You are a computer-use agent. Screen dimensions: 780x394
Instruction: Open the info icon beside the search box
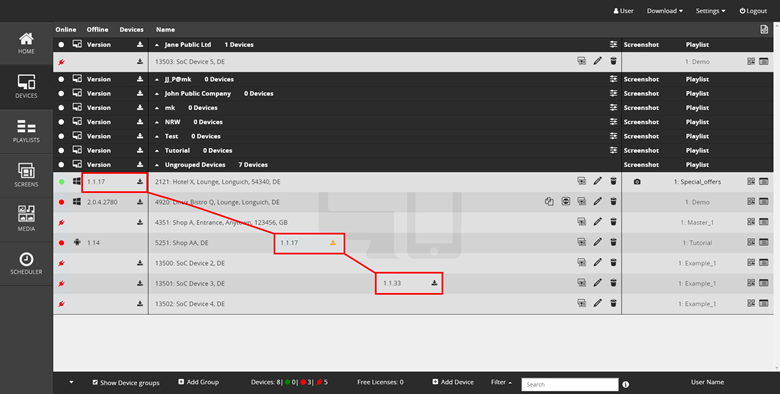coord(626,384)
